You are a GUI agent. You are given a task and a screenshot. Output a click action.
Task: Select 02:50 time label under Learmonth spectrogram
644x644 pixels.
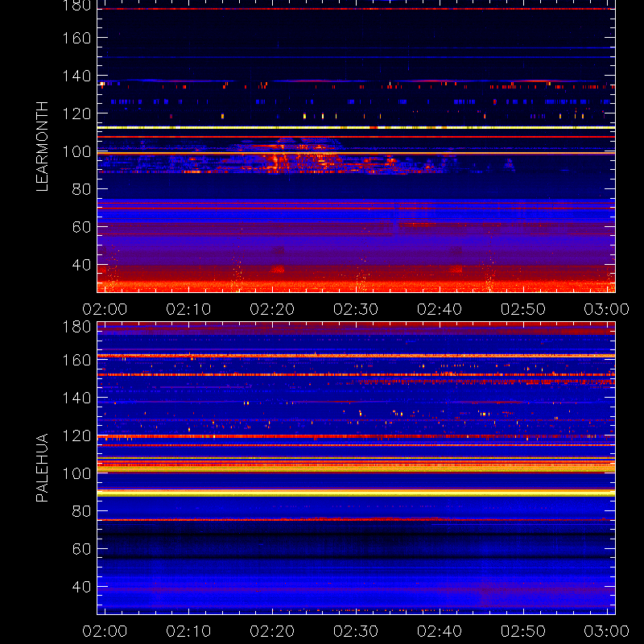[522, 309]
